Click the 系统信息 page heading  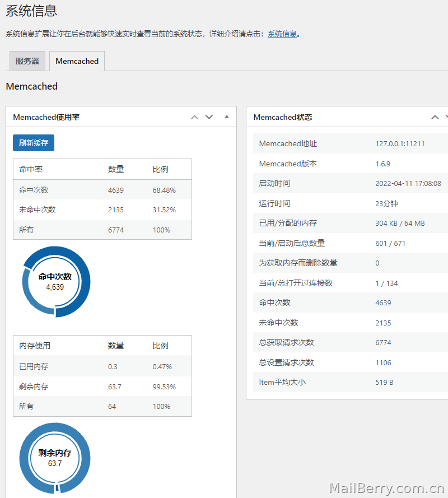tap(31, 11)
